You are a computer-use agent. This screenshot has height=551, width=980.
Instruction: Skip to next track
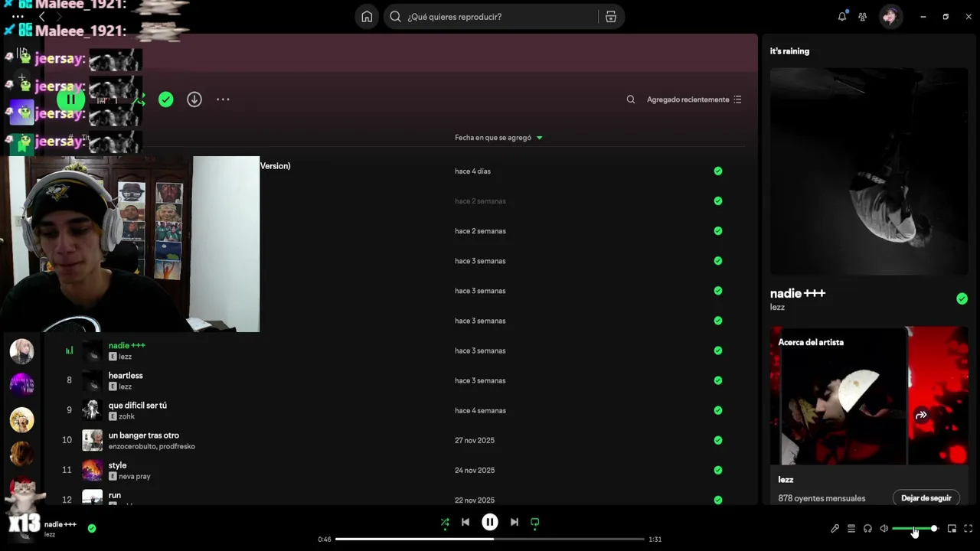point(514,523)
